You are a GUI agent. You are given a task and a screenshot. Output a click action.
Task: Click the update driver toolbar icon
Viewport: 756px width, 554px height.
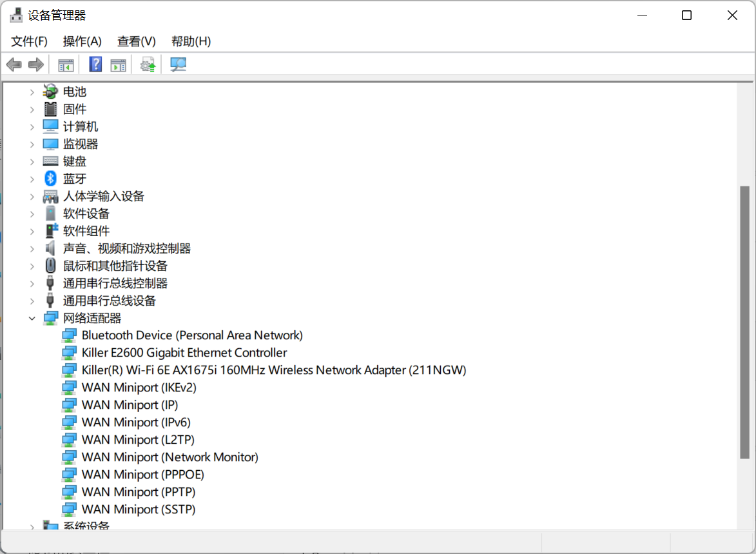click(x=148, y=64)
